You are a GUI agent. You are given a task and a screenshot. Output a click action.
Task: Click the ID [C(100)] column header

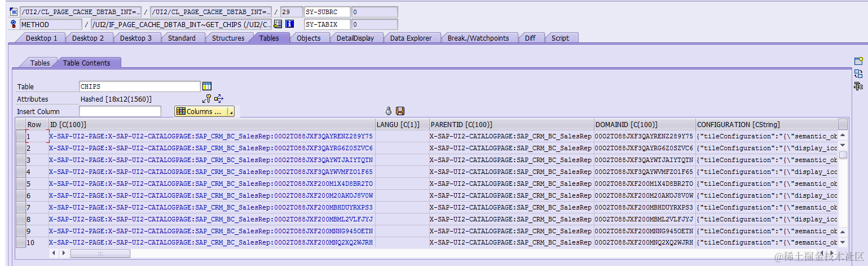point(212,124)
